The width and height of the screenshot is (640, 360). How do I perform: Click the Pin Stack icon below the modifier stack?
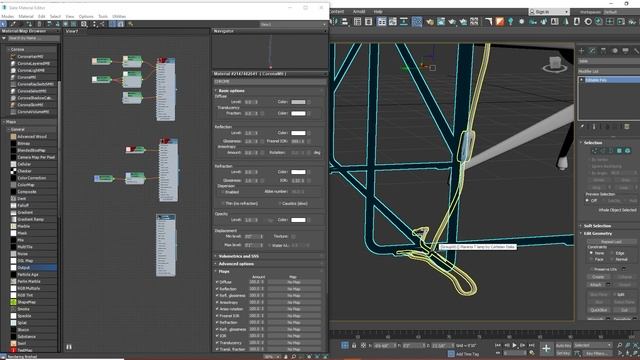point(582,127)
